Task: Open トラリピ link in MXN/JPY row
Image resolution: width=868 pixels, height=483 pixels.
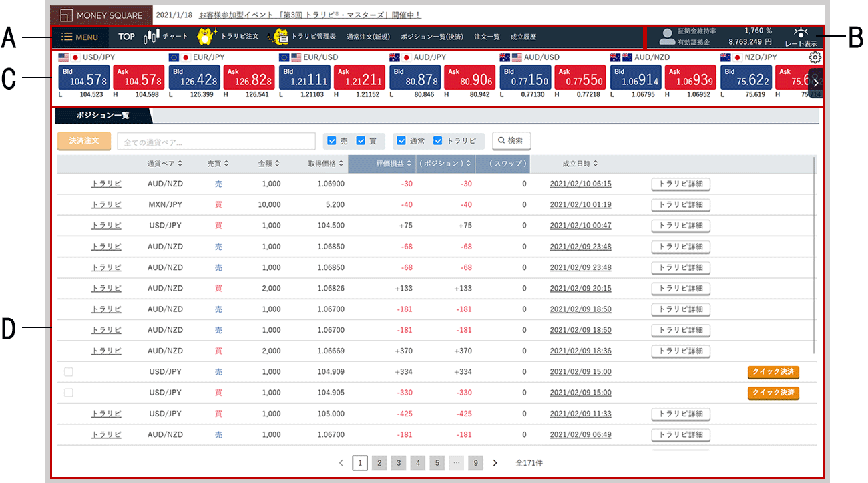Action: pos(106,205)
